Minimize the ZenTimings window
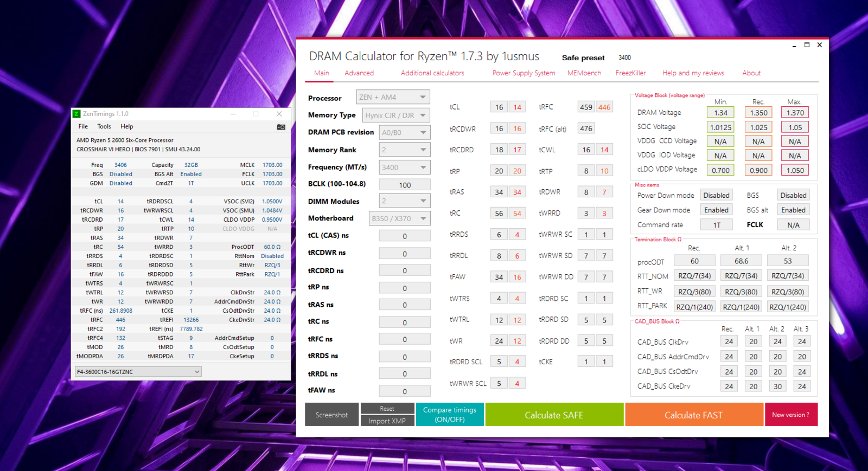Image resolution: width=868 pixels, height=471 pixels. click(x=233, y=114)
